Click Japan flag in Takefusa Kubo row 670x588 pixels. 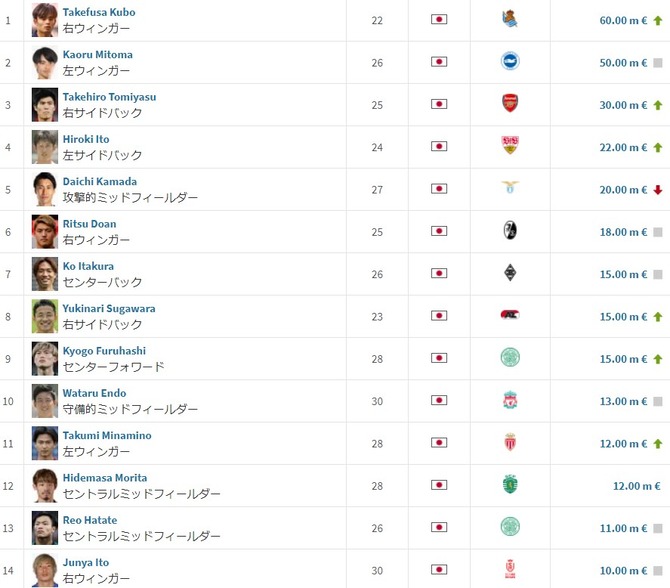click(439, 19)
